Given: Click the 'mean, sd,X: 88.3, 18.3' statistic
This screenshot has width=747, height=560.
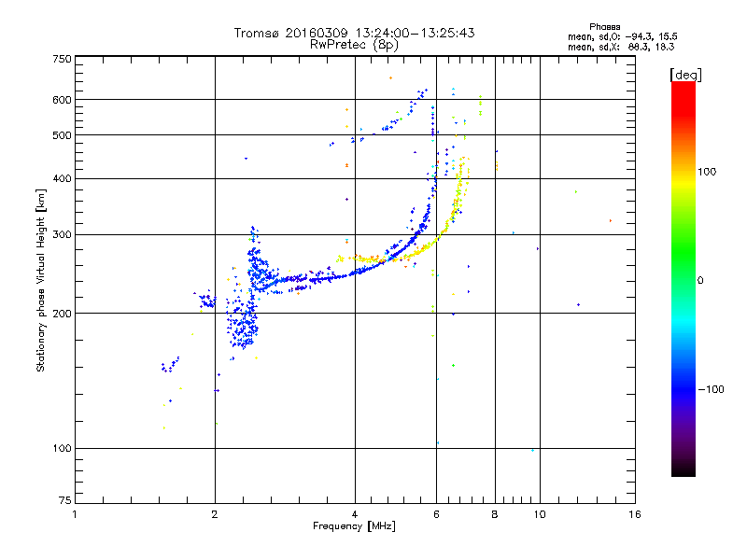Looking at the screenshot, I should click(621, 47).
